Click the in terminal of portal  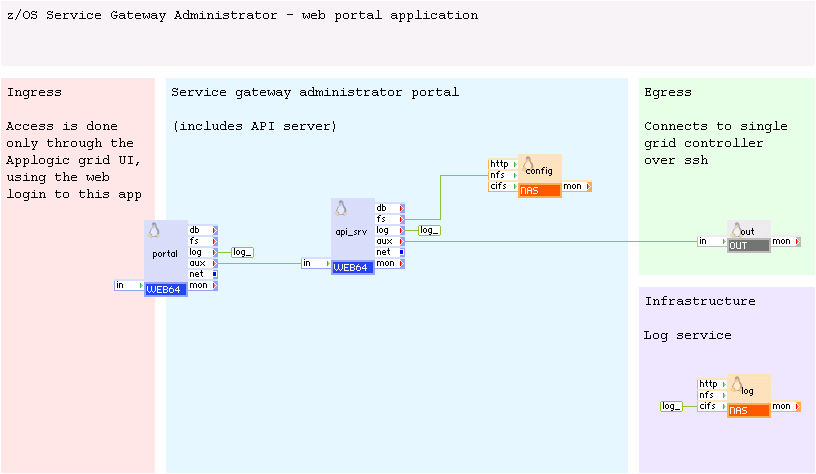(129, 285)
